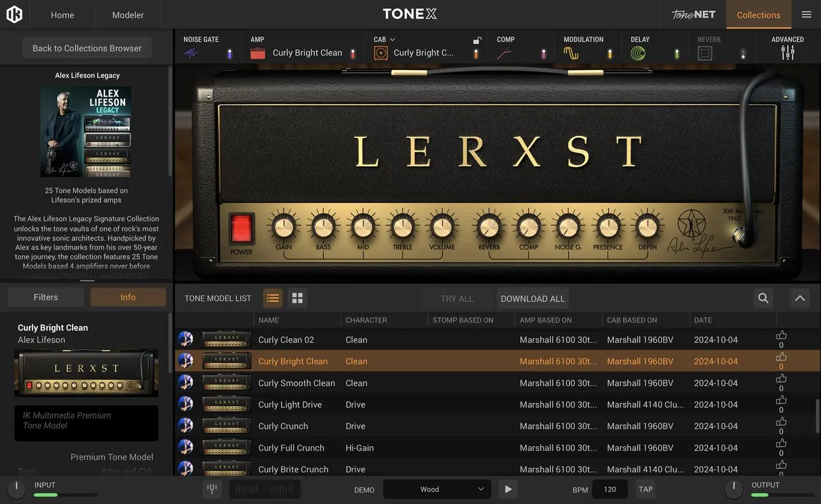
Task: Toggle the Modulation power LED
Action: click(x=610, y=54)
